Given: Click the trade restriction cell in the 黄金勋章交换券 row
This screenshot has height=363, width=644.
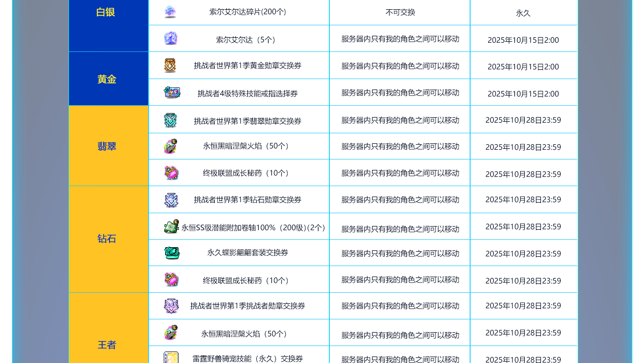Looking at the screenshot, I should coord(400,65).
